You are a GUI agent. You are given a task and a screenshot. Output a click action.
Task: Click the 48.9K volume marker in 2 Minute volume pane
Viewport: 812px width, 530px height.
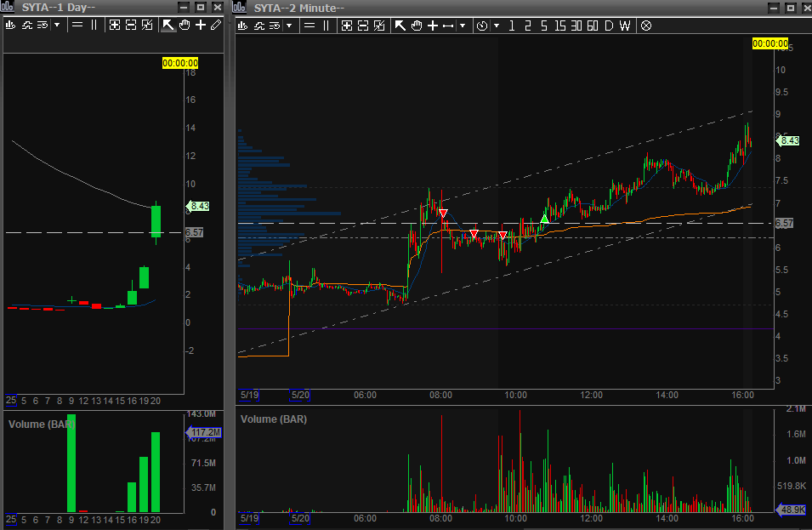point(791,510)
